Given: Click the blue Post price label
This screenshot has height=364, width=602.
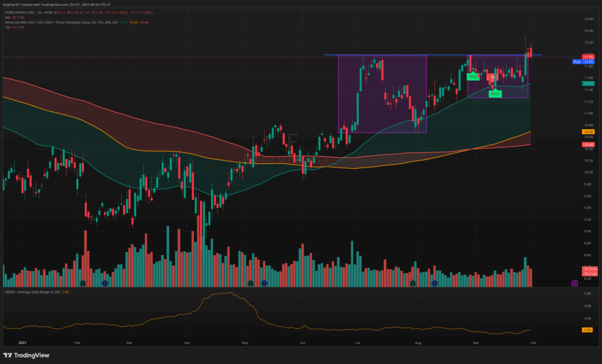Looking at the screenshot, I should pyautogui.click(x=577, y=61).
